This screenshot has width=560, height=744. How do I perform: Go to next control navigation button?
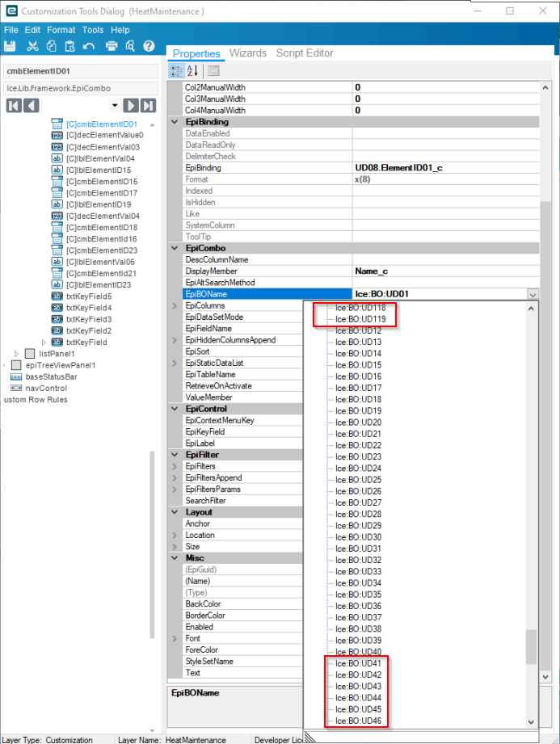point(131,105)
